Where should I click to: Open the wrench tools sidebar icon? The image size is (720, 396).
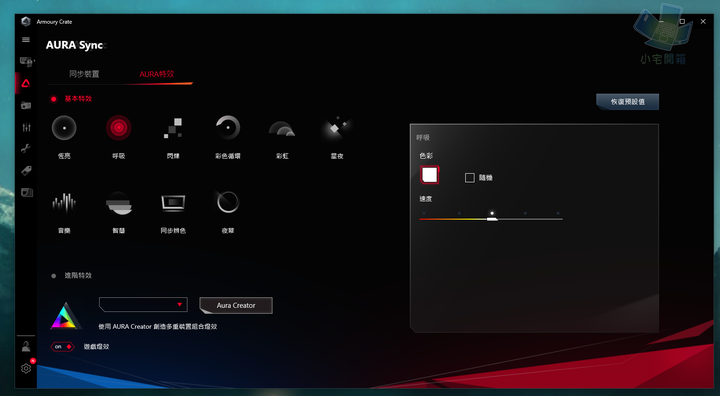point(26,149)
